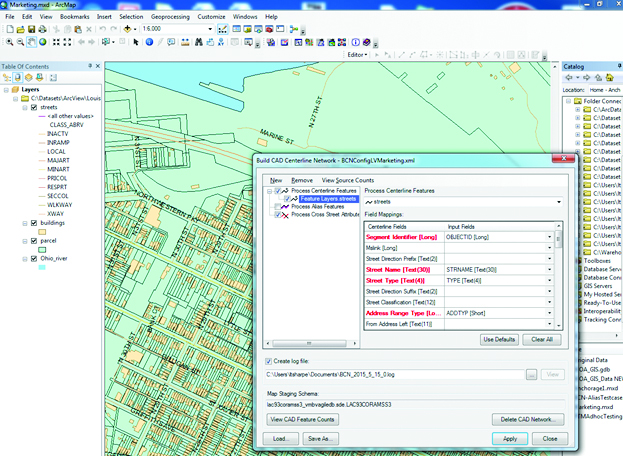Image resolution: width=623 pixels, height=456 pixels.
Task: Toggle visibility of the Ohio_river layer
Action: point(34,259)
